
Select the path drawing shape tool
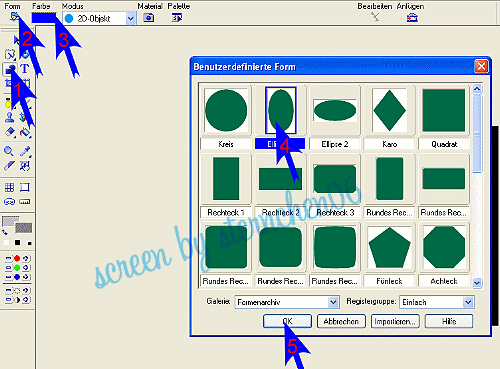[x=10, y=69]
